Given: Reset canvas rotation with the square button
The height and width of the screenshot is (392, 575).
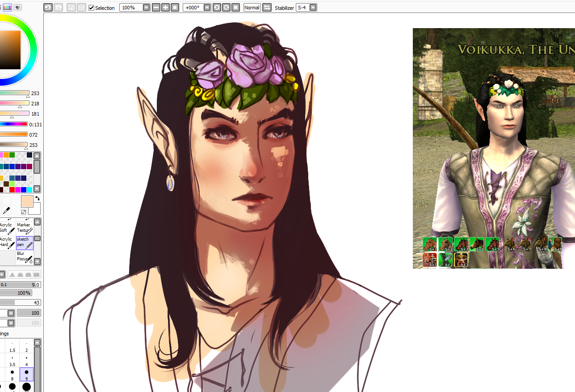Looking at the screenshot, I should point(236,8).
